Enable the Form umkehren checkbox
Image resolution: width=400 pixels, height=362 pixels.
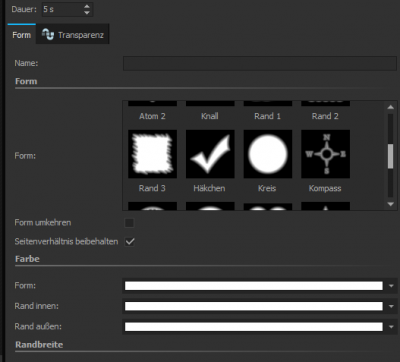point(129,223)
